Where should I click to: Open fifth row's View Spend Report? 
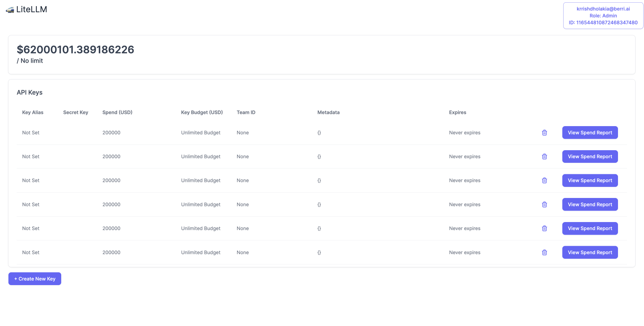590,229
